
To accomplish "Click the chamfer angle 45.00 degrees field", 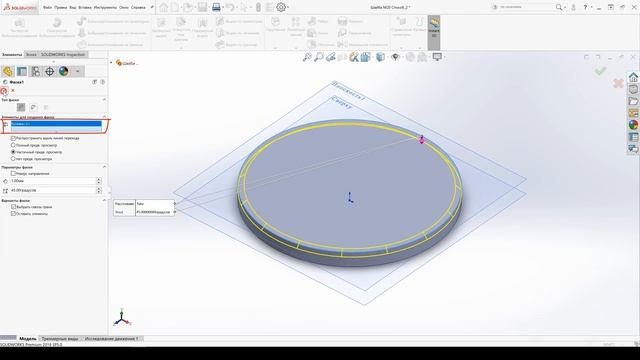I will click(53, 190).
